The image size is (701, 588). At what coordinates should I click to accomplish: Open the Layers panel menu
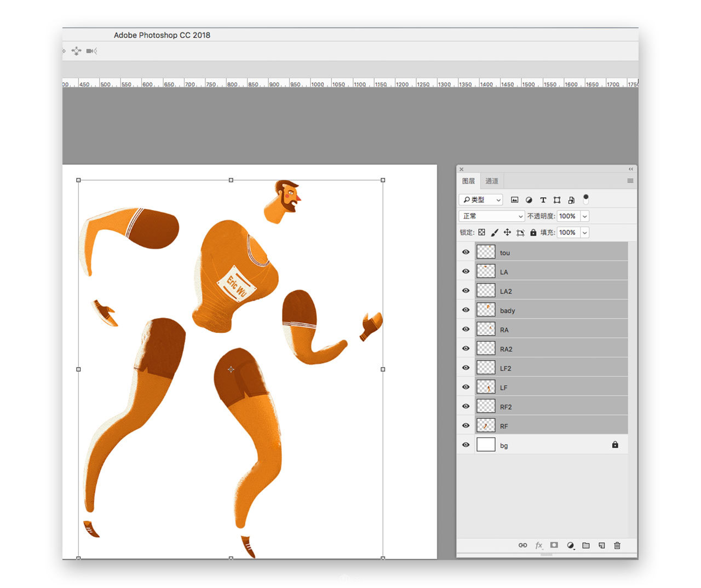(630, 181)
